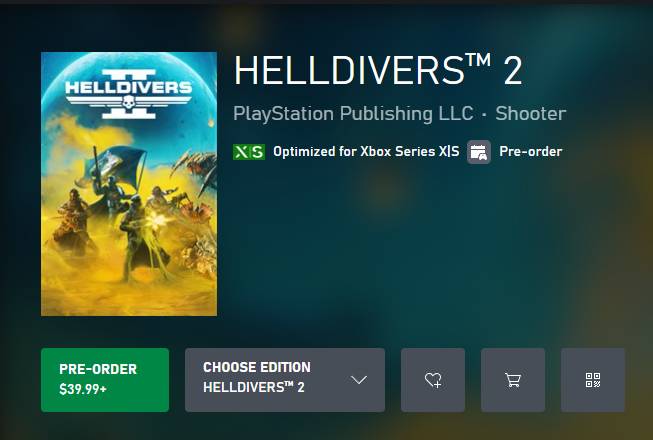
Task: Click the green X|S optimized badge icon
Action: (249, 152)
